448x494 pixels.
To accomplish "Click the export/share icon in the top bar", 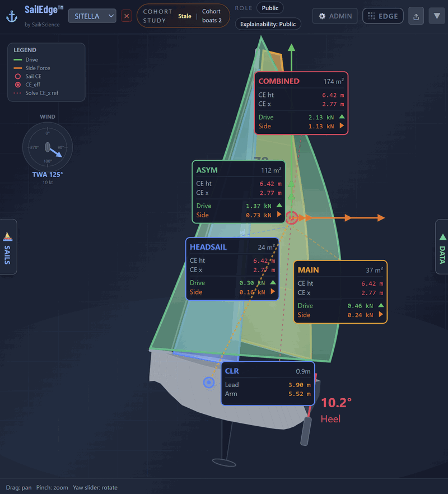I will [x=416, y=16].
